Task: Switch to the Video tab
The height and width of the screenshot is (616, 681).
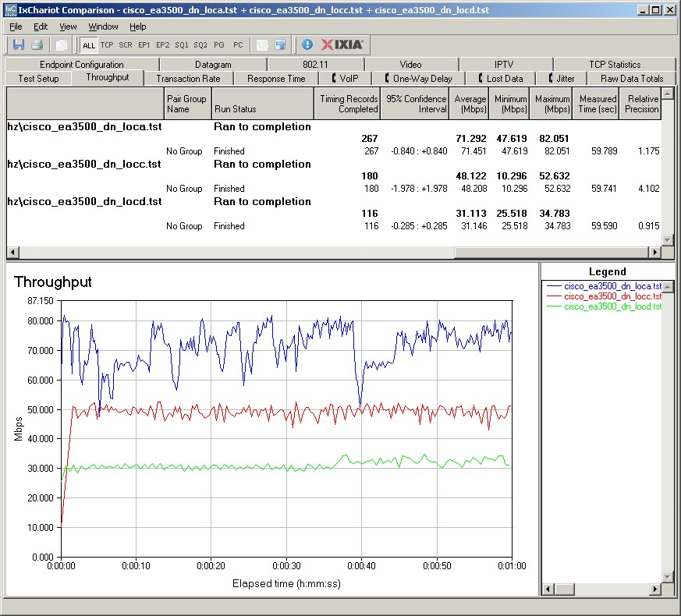Action: [x=410, y=64]
